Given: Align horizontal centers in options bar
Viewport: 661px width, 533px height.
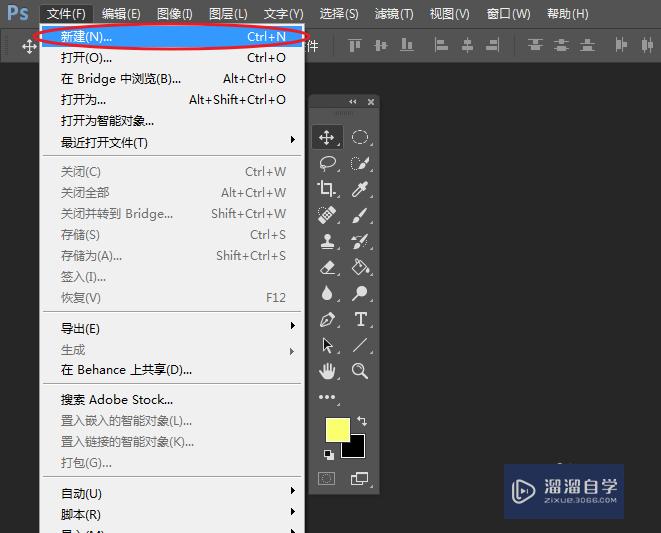Looking at the screenshot, I should click(467, 45).
